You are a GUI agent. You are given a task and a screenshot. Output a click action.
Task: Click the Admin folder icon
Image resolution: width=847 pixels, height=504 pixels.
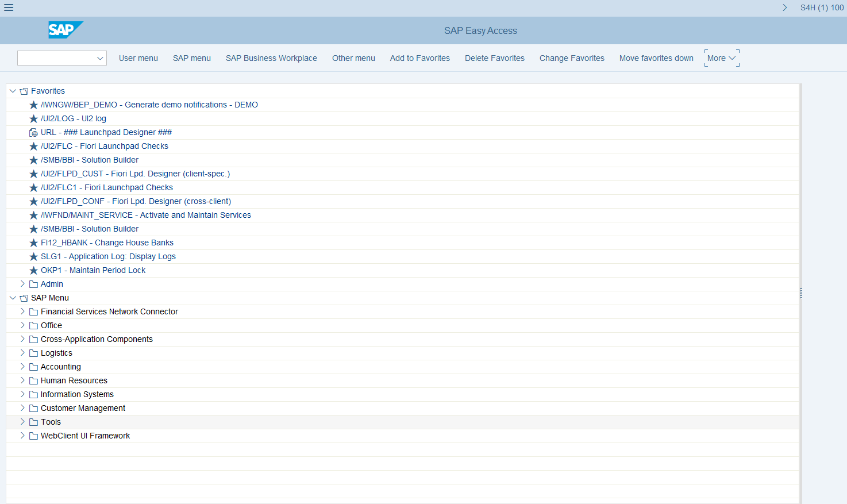tap(33, 284)
